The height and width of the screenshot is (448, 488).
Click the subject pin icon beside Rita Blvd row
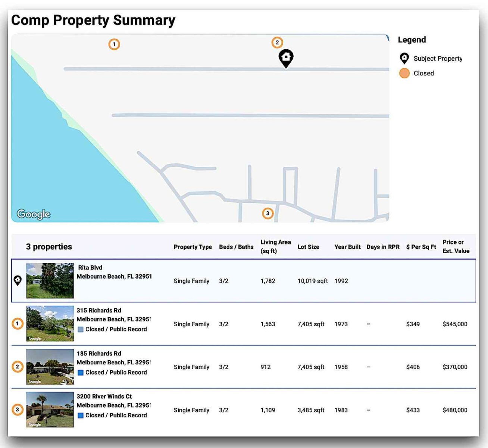coord(18,280)
